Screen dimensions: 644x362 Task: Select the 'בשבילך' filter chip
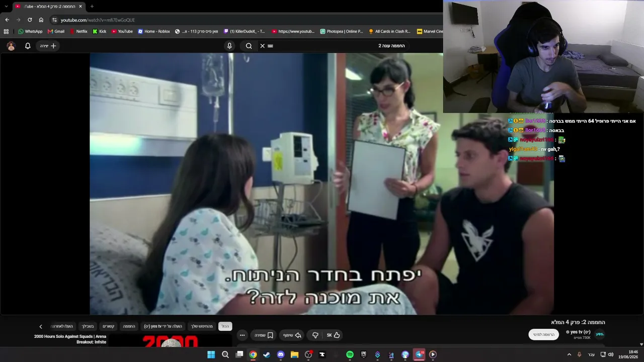[x=88, y=326]
